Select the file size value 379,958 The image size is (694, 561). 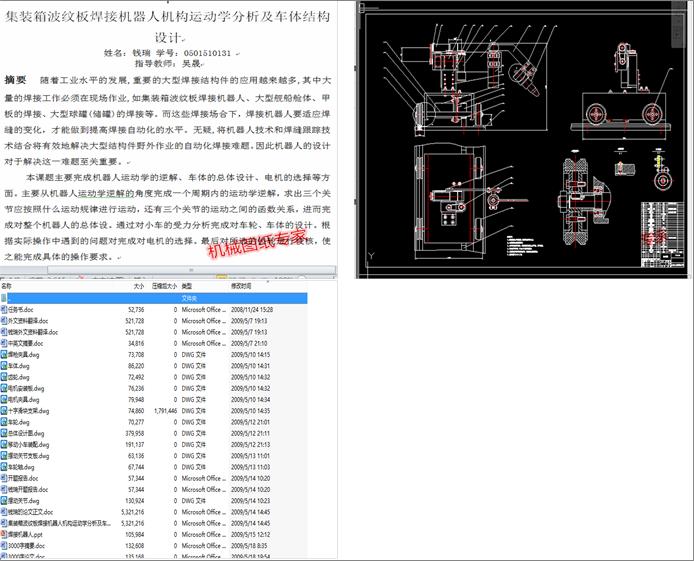point(135,433)
